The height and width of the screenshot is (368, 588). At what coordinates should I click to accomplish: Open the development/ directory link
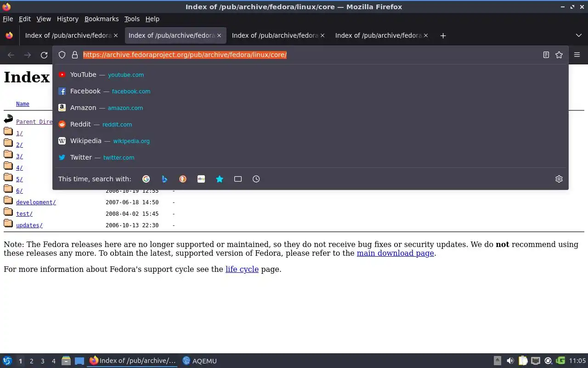(x=36, y=202)
